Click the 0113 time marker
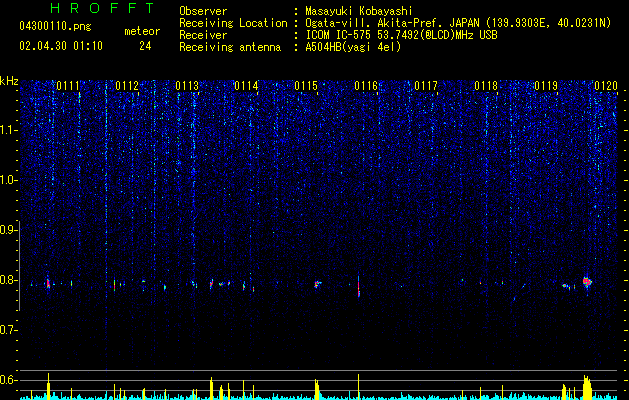Image resolution: width=629 pixels, height=400 pixels. tap(187, 86)
